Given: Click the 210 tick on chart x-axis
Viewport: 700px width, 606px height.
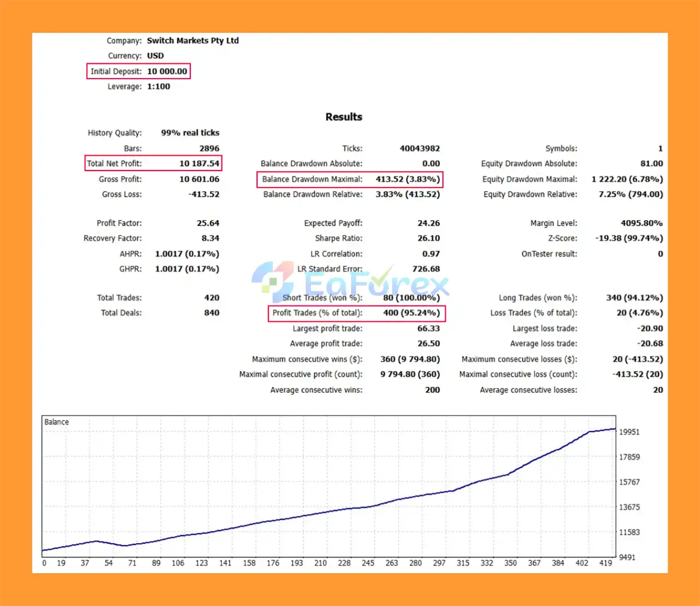Looking at the screenshot, I should coord(320,563).
